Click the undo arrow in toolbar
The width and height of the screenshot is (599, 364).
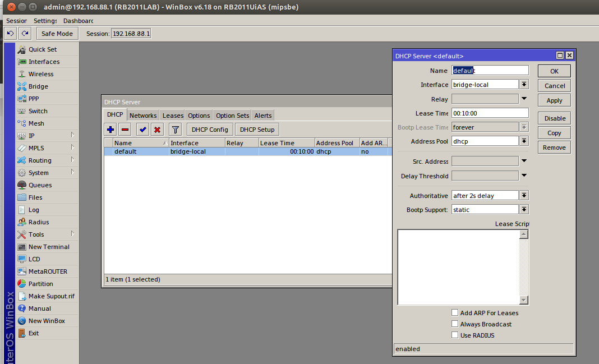[10, 34]
